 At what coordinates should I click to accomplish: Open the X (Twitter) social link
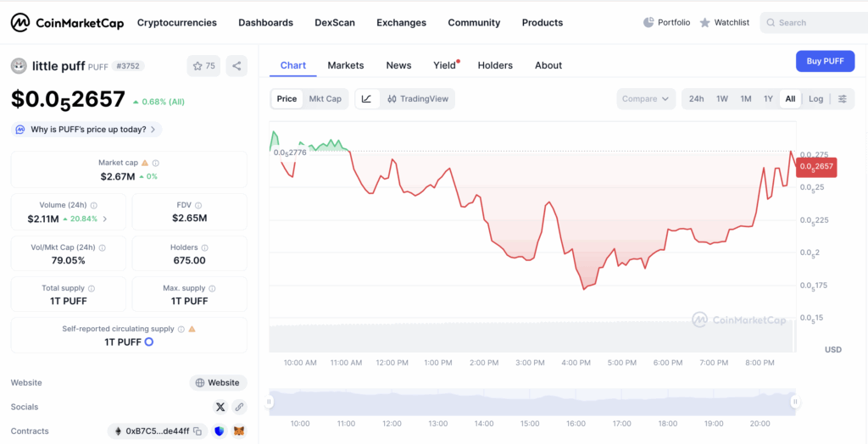[x=220, y=407]
